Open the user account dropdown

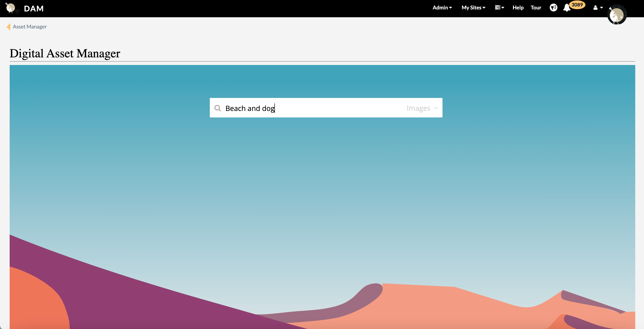pos(598,8)
